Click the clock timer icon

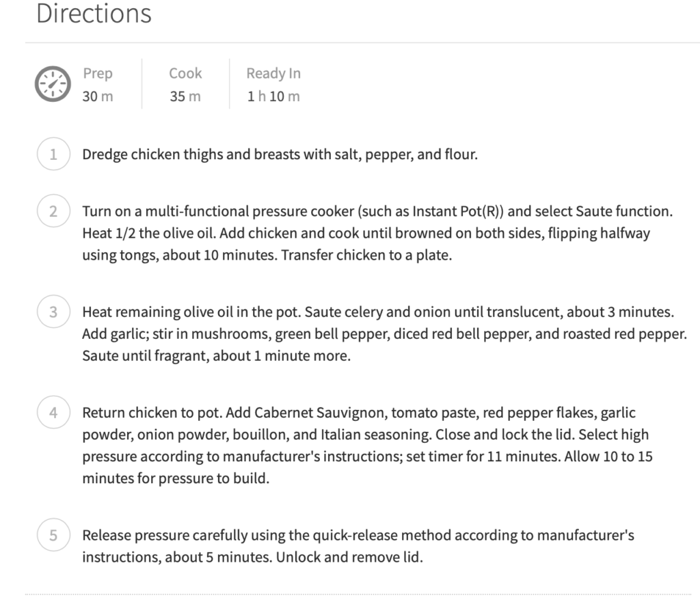tap(53, 84)
